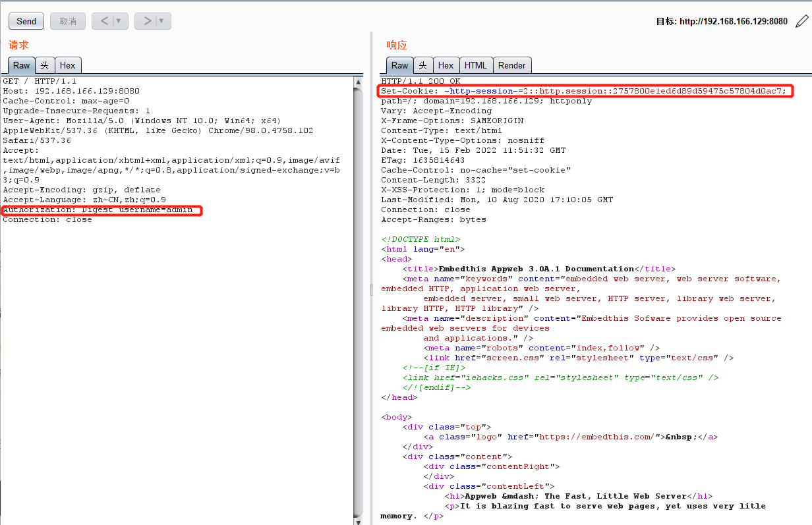Switch to the Render tab of the response
Image resolution: width=812 pixels, height=525 pixels.
(x=512, y=65)
